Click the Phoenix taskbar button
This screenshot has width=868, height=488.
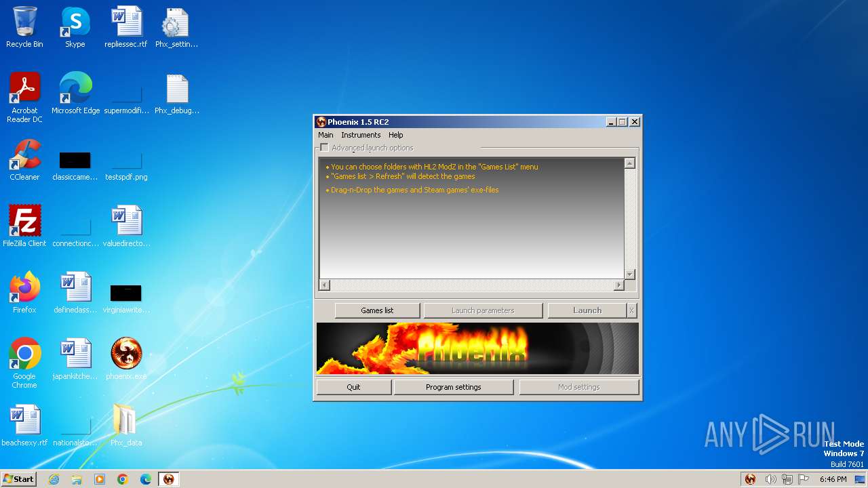(x=169, y=479)
